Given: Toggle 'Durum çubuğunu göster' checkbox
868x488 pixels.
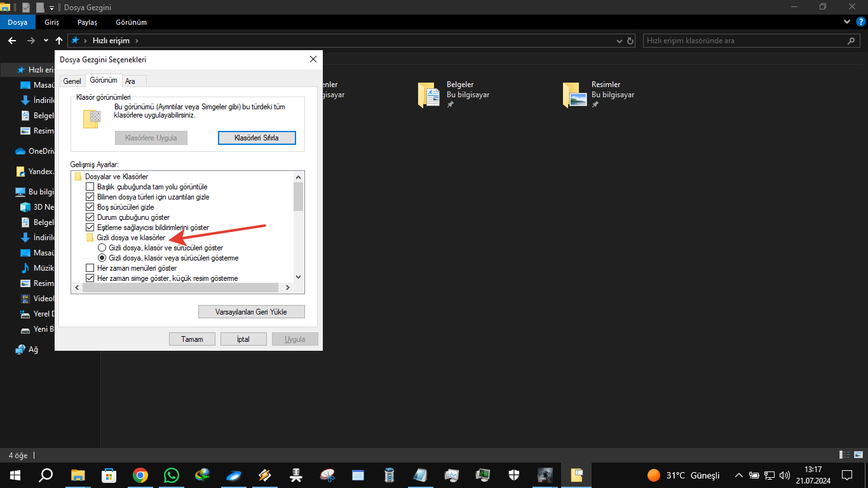Looking at the screenshot, I should coord(90,217).
